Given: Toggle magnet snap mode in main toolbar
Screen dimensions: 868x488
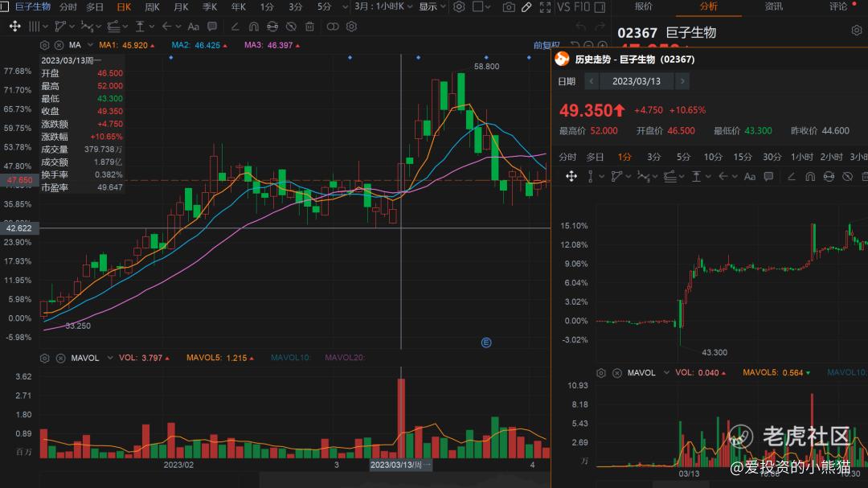Looking at the screenshot, I should click(x=253, y=26).
